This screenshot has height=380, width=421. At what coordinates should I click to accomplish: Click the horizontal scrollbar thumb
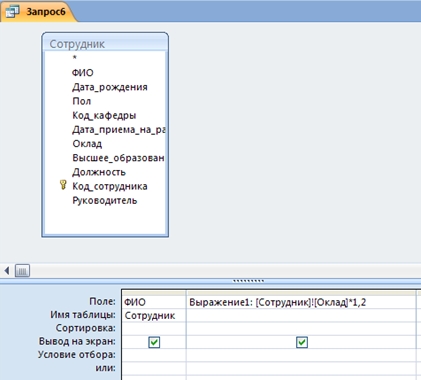click(22, 271)
